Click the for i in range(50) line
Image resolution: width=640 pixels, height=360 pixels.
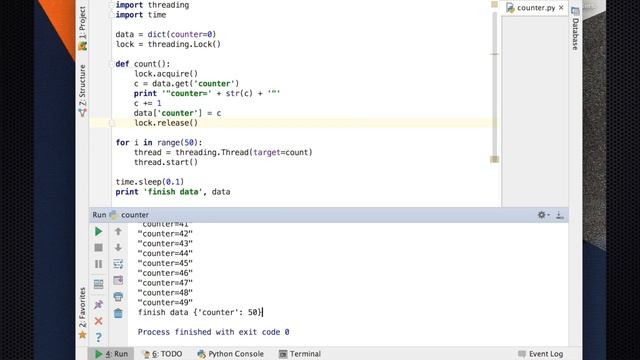pyautogui.click(x=159, y=142)
